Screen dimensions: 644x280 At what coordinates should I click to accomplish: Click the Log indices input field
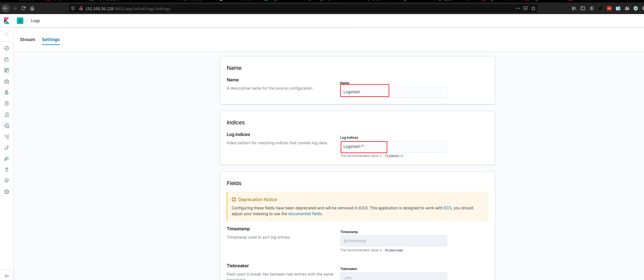click(393, 146)
